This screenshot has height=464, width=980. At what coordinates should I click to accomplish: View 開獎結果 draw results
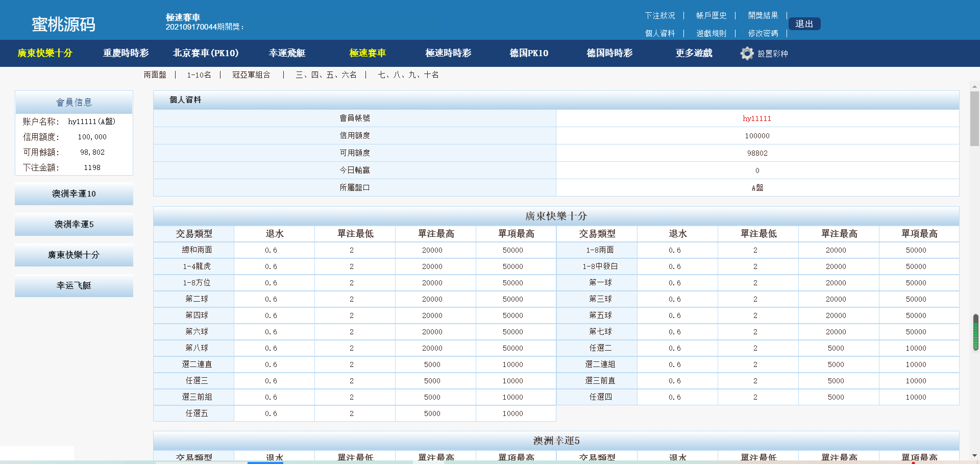point(763,16)
